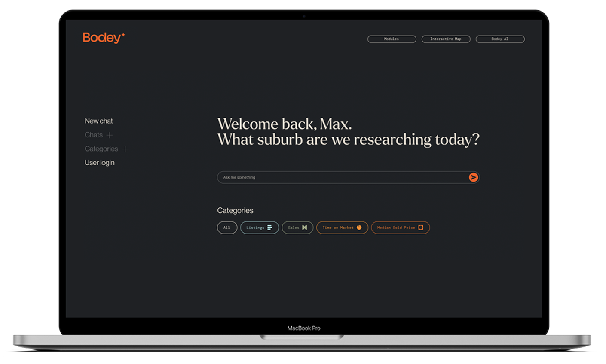Collapse the Categories sidebar list
This screenshot has width=606, height=364.
(x=125, y=149)
